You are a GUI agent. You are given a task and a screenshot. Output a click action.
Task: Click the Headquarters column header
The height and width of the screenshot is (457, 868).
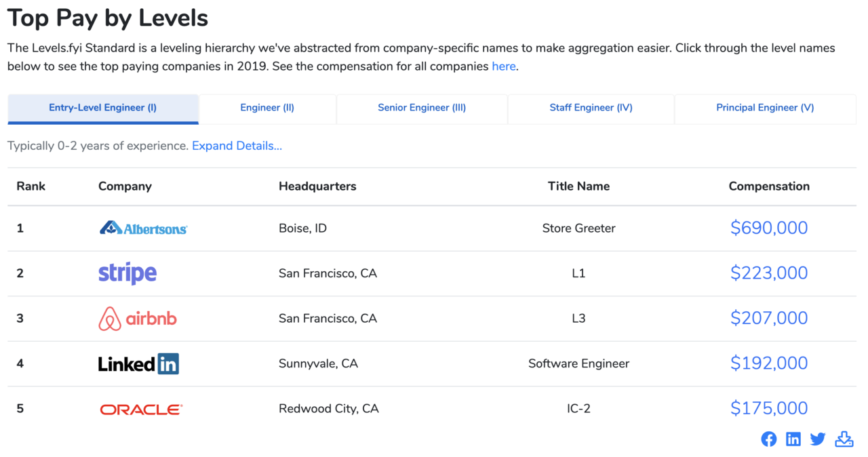(x=317, y=186)
